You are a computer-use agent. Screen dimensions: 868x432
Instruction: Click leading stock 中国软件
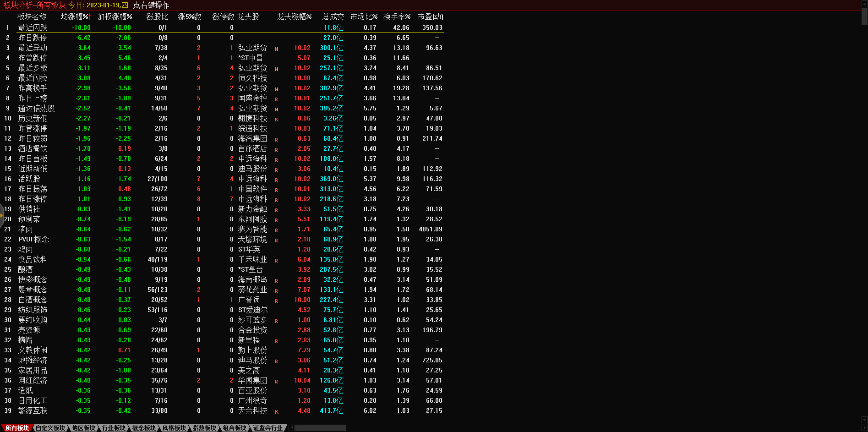pyautogui.click(x=252, y=189)
